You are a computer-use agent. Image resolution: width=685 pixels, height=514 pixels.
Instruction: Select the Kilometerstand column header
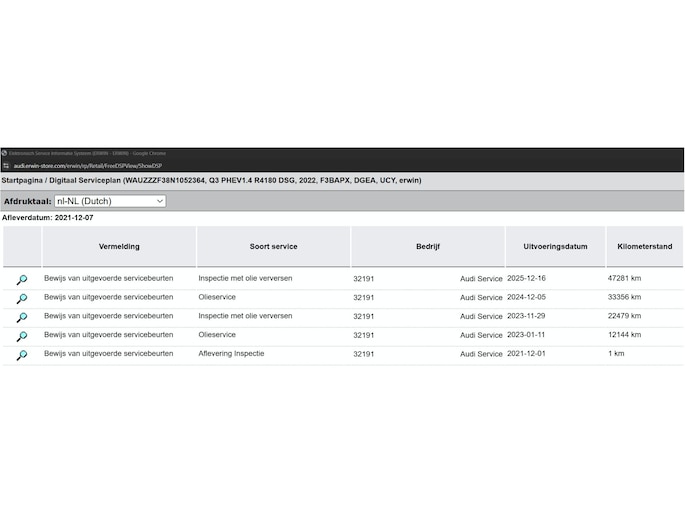[644, 246]
